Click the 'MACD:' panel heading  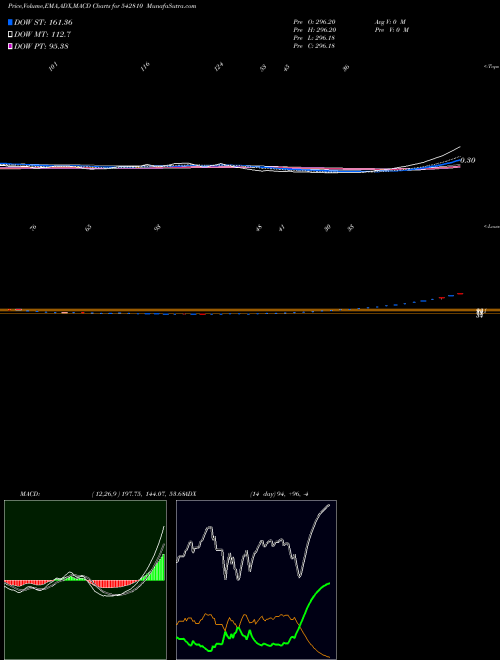tap(30, 494)
